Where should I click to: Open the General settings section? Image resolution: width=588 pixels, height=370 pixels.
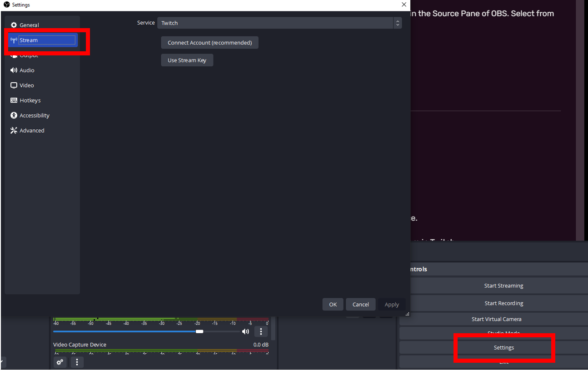coord(42,25)
